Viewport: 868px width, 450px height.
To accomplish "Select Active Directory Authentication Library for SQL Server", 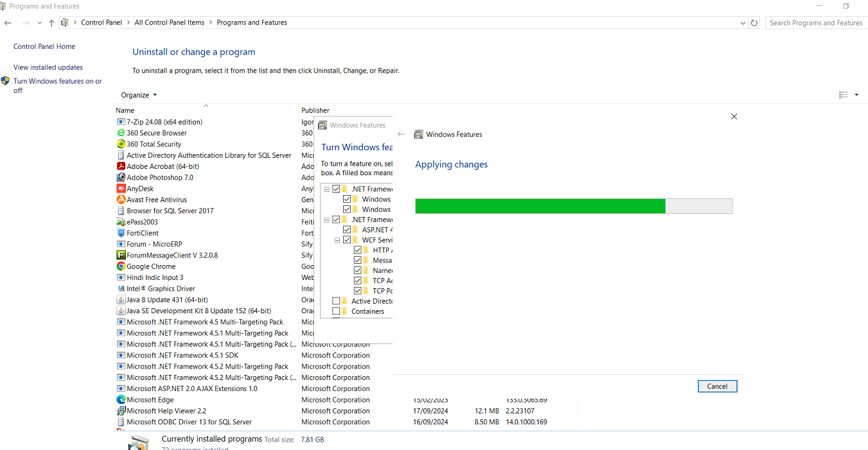I will click(x=209, y=155).
